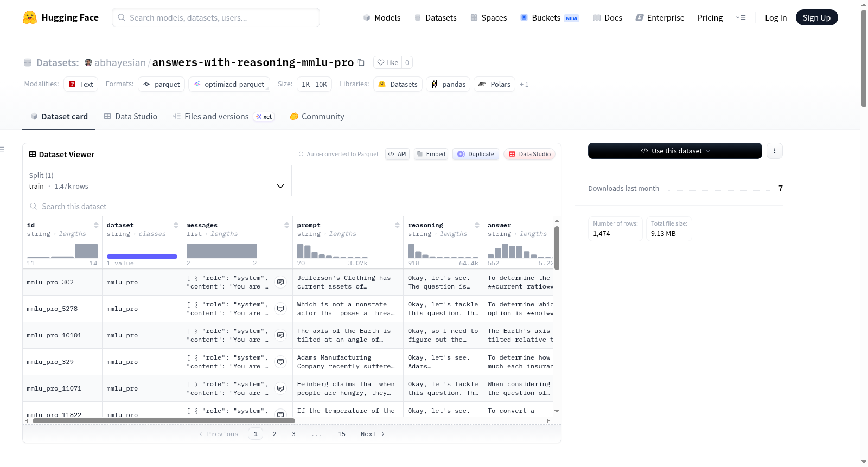Click the Log In link
Viewport: 868px width, 467px height.
click(776, 17)
